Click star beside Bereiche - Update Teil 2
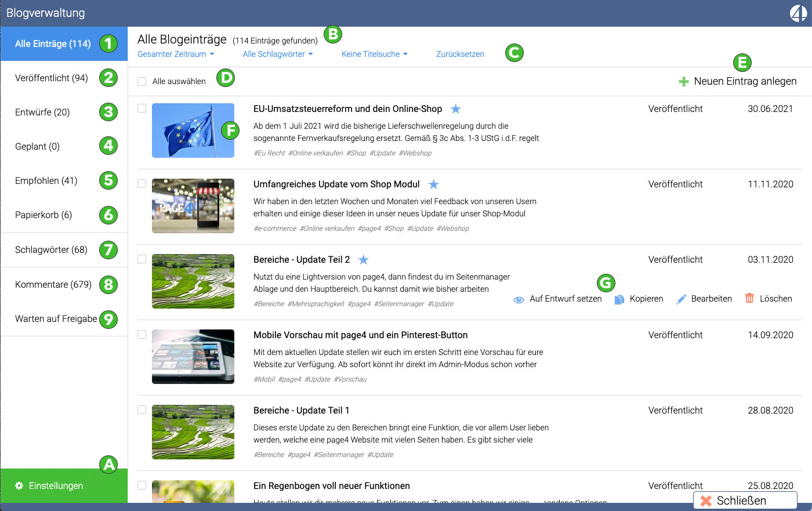Image resolution: width=812 pixels, height=511 pixels. pos(363,259)
